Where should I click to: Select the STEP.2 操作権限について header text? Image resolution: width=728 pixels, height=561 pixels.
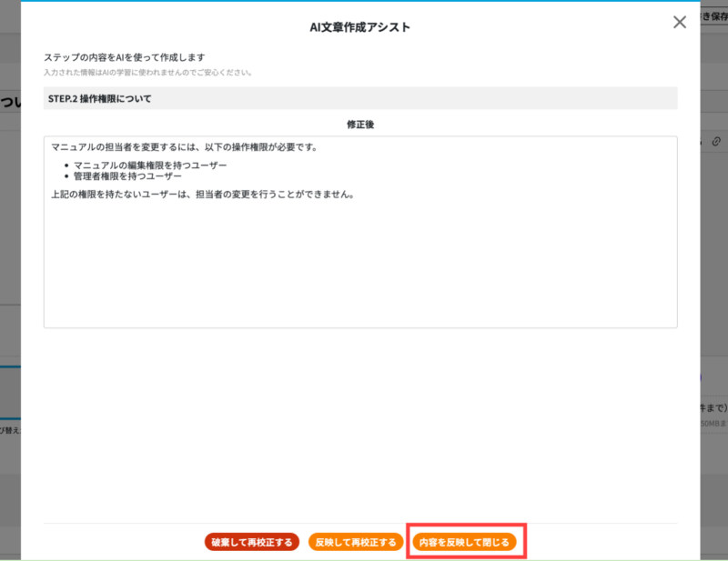pyautogui.click(x=100, y=98)
